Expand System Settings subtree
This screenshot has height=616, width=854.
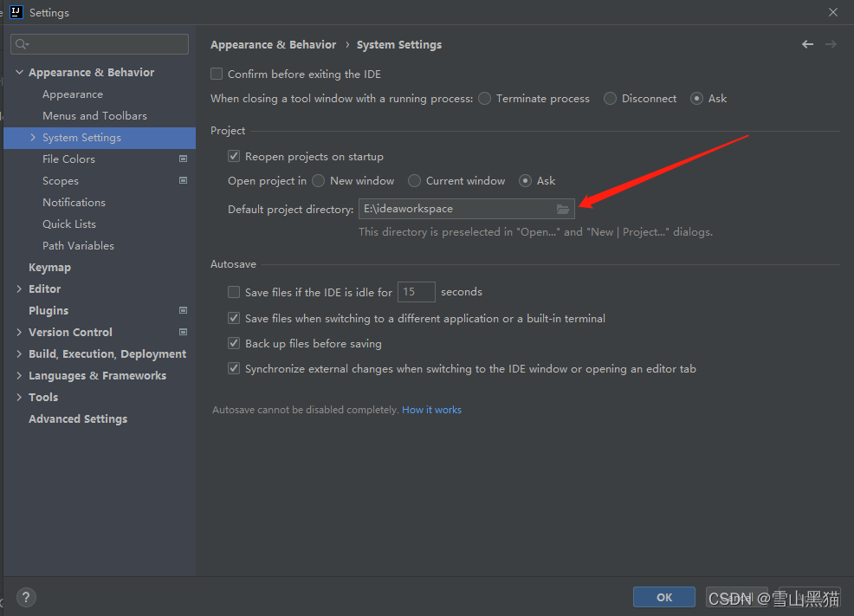(x=33, y=137)
